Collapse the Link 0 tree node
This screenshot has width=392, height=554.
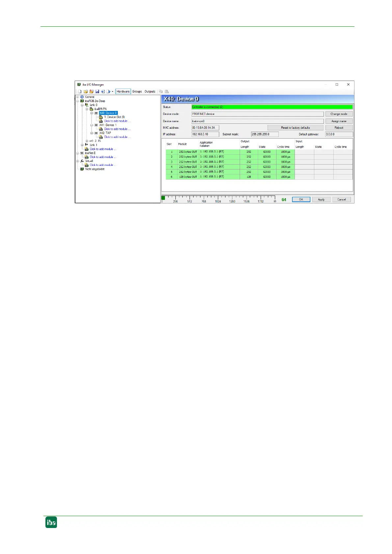(x=82, y=105)
